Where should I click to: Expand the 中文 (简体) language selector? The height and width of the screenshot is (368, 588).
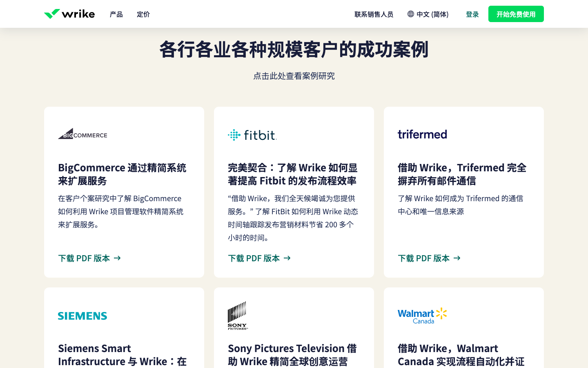click(432, 14)
